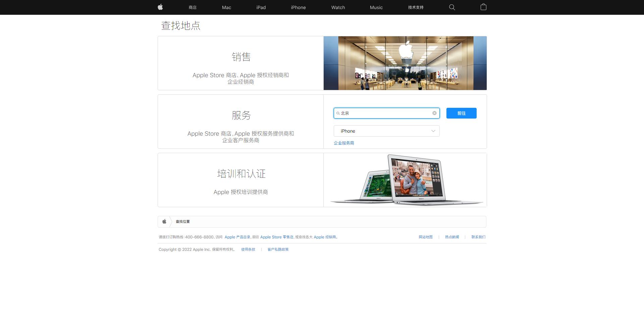Click the Apple Store storefront photo
Image resolution: width=644 pixels, height=317 pixels.
click(405, 63)
